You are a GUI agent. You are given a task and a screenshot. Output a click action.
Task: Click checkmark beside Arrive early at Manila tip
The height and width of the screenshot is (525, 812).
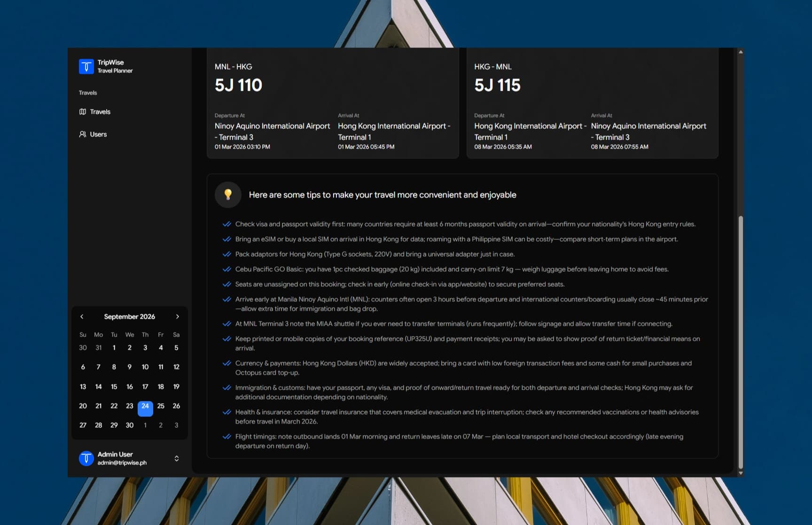(x=226, y=299)
